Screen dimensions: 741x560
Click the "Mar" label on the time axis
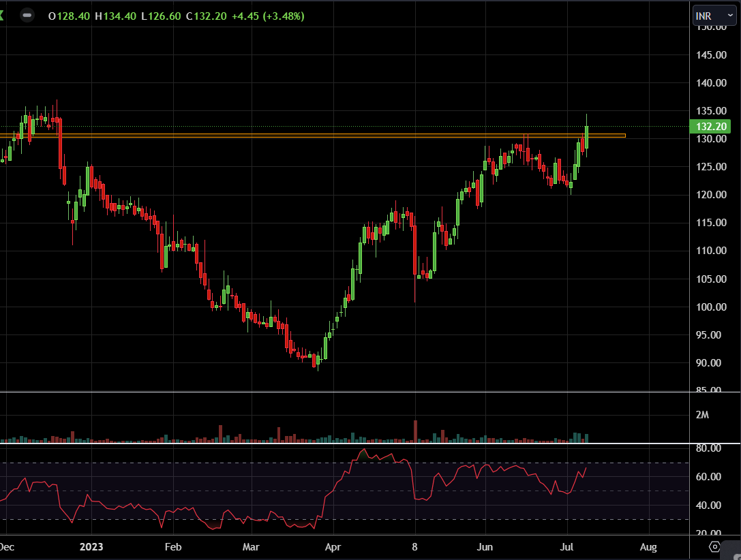coord(251,547)
